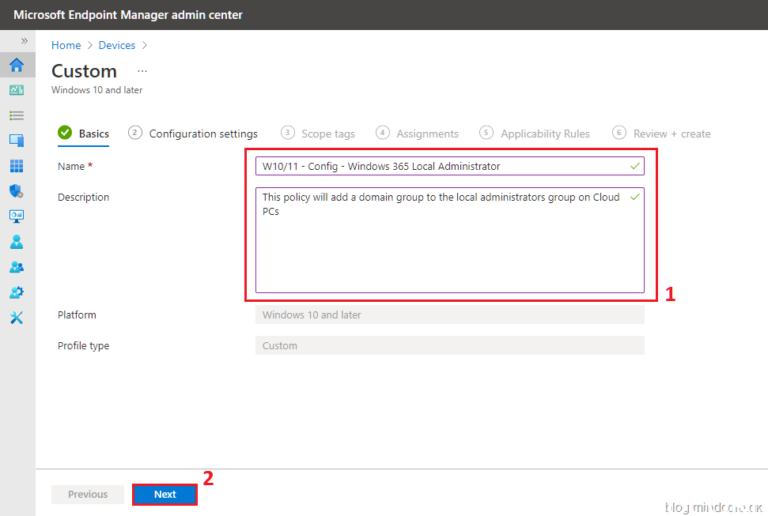Open Endpoint security shield icon
This screenshot has width=768, height=516.
tap(17, 191)
